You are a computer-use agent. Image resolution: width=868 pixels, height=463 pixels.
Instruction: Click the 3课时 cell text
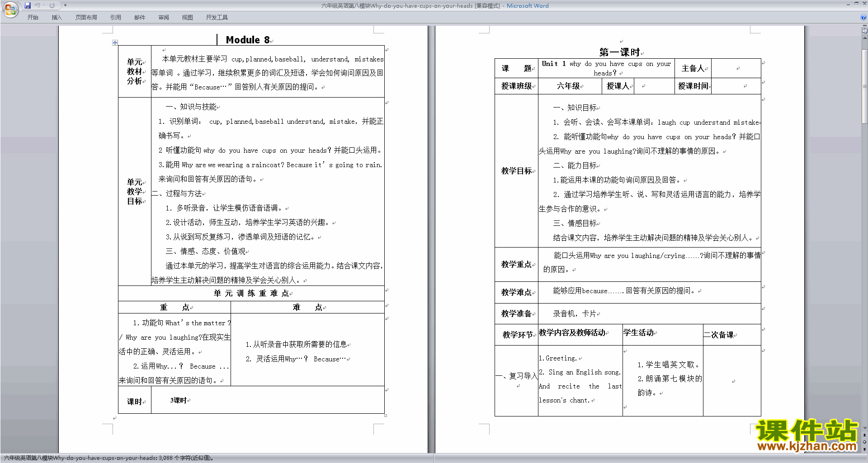tap(178, 400)
